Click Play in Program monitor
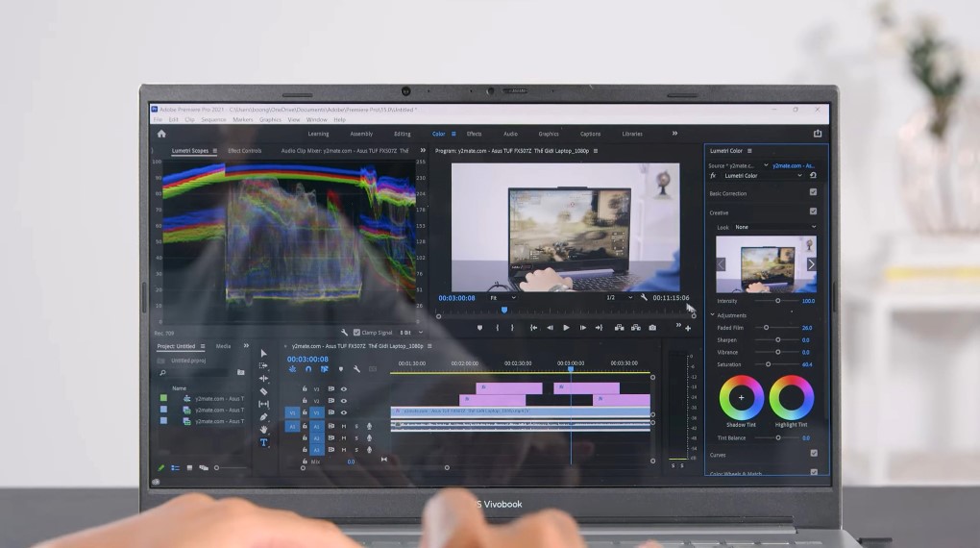 coord(566,327)
